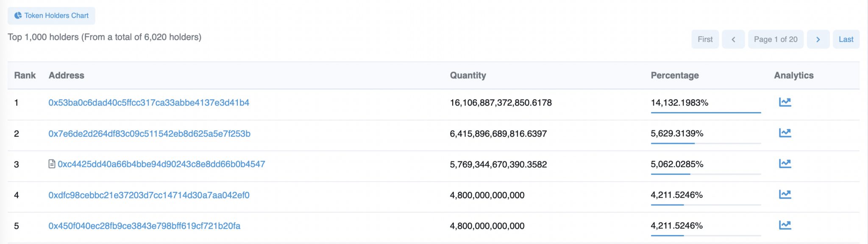This screenshot has height=244, width=868.
Task: Go to previous page with left chevron
Action: pos(733,39)
